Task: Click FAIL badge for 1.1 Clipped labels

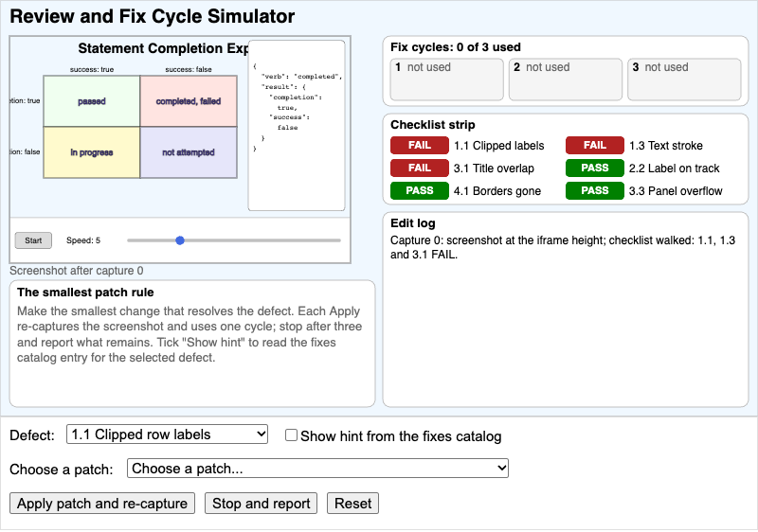Action: click(420, 146)
